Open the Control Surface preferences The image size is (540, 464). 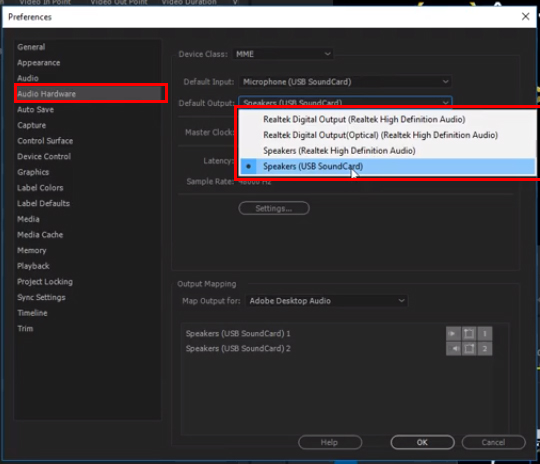click(x=45, y=141)
